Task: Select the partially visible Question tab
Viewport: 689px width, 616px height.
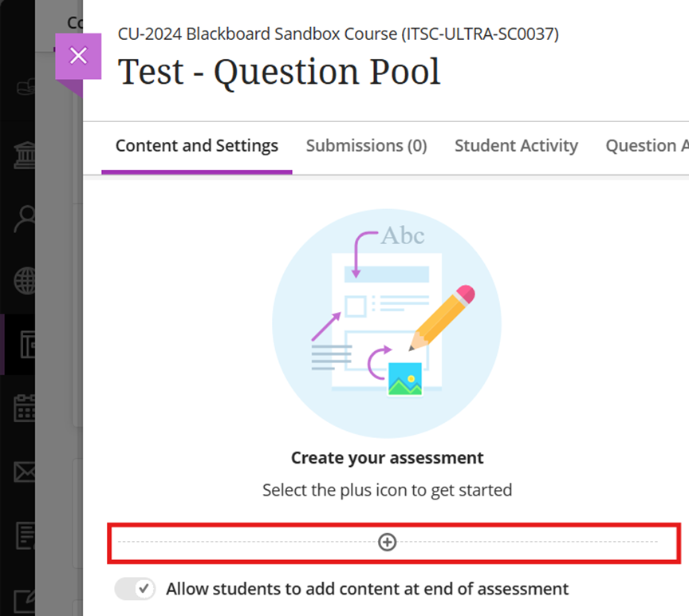Action: (646, 146)
